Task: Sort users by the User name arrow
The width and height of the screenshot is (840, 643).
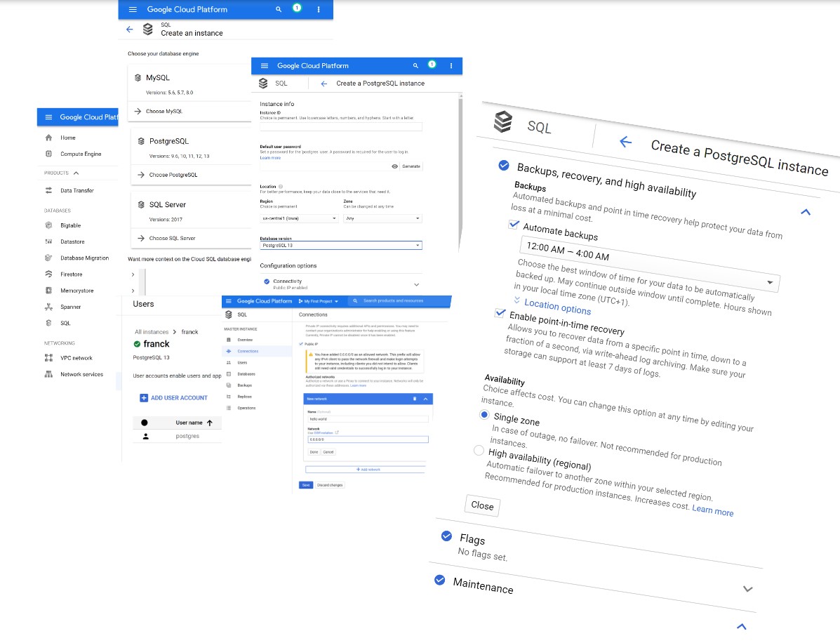Action: (209, 423)
